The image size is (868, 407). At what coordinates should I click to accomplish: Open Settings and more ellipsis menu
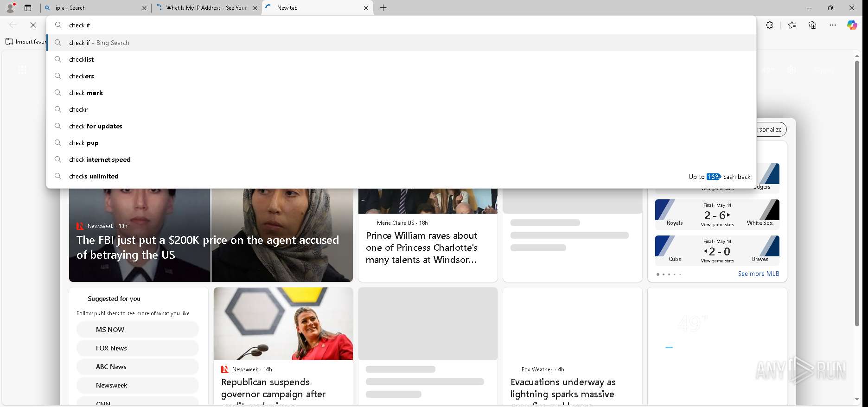(x=833, y=25)
